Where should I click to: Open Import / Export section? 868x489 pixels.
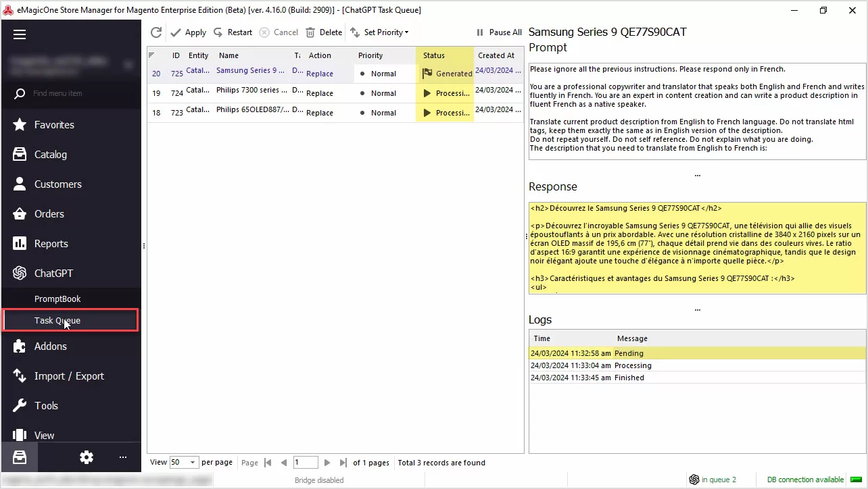pyautogui.click(x=70, y=376)
